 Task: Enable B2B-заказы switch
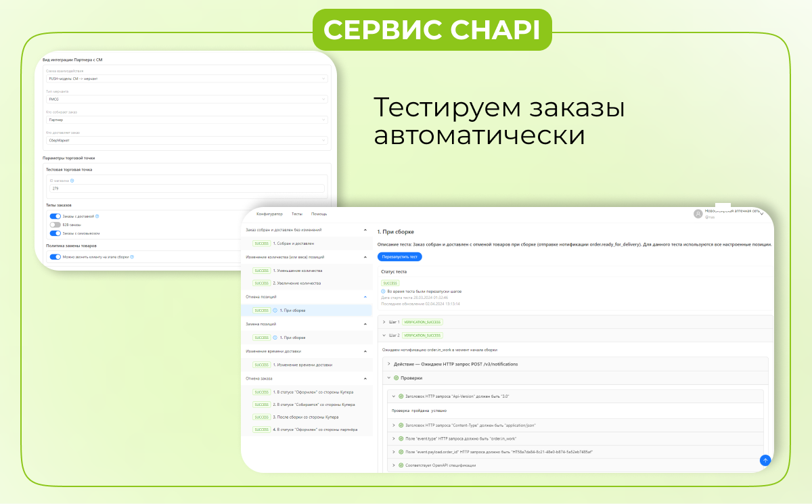pyautogui.click(x=55, y=225)
